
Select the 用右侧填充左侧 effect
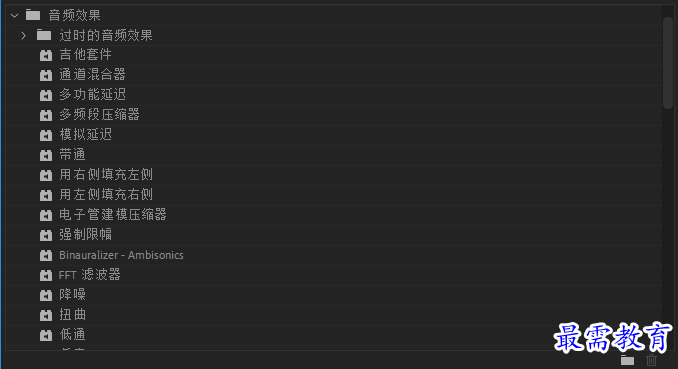106,175
